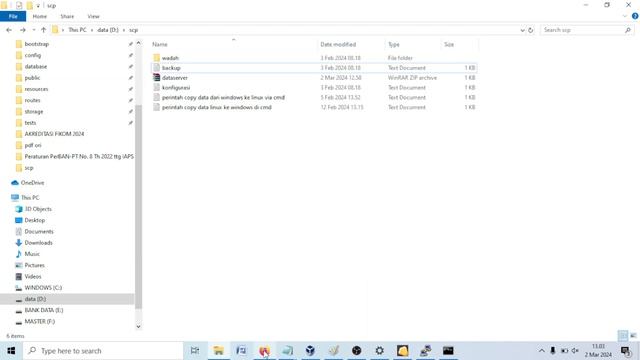Open config in Quick access
The width and height of the screenshot is (640, 360).
(33, 55)
